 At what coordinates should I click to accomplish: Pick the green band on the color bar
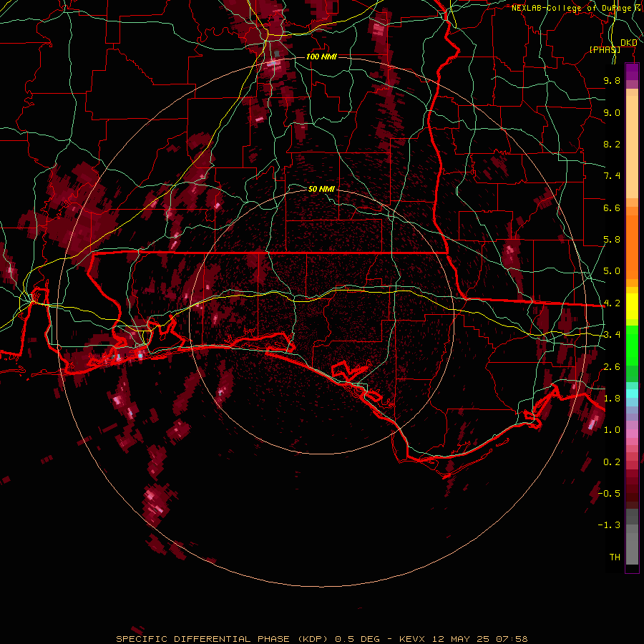pos(632,345)
